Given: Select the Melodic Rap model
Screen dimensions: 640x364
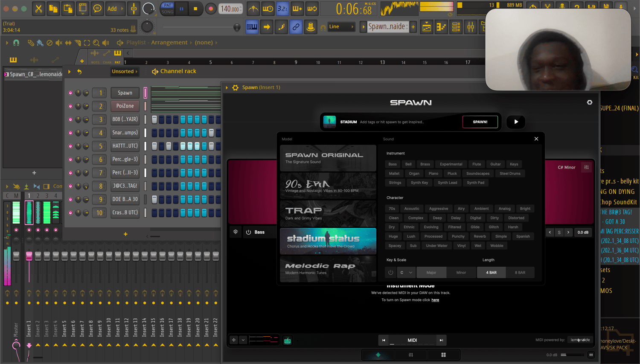Looking at the screenshot, I should (x=328, y=269).
